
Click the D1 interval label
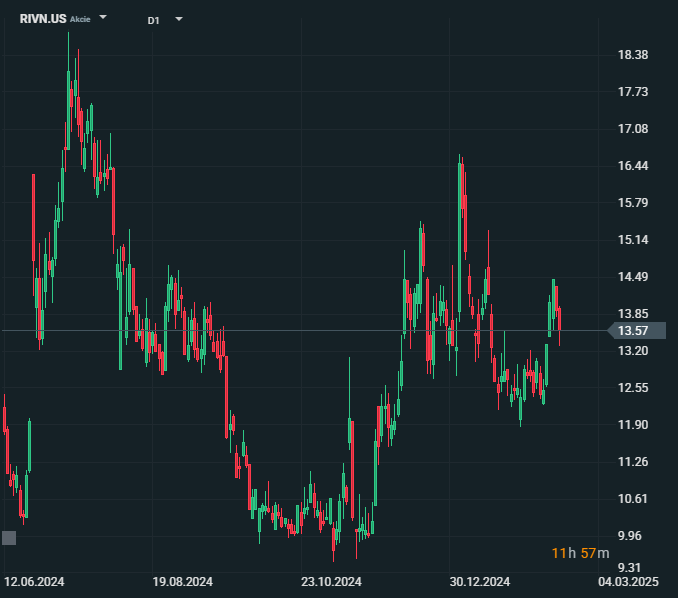pyautogui.click(x=154, y=21)
